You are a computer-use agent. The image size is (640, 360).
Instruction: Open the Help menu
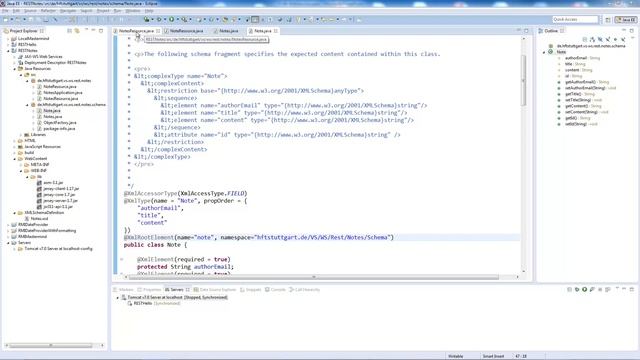[x=149, y=11]
